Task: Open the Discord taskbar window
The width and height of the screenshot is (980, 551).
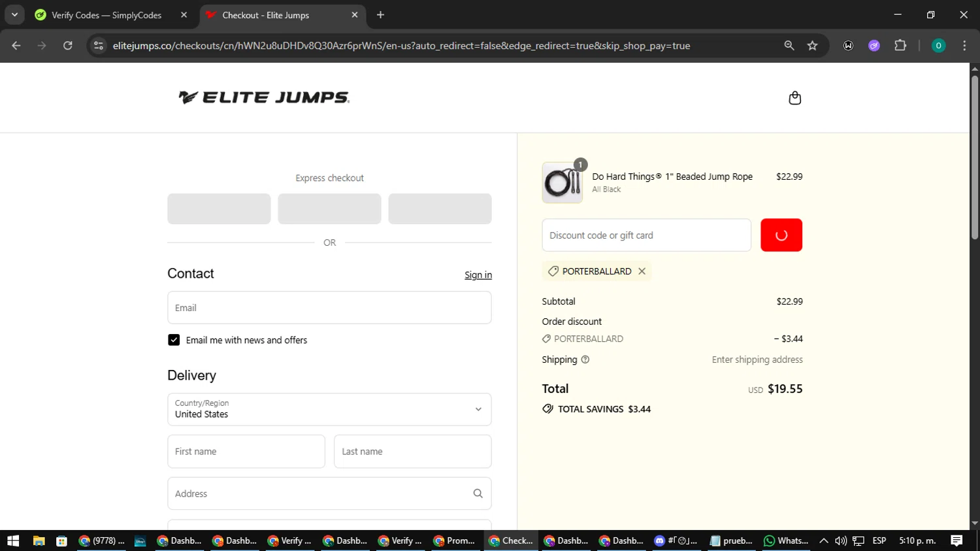Action: click(x=676, y=541)
